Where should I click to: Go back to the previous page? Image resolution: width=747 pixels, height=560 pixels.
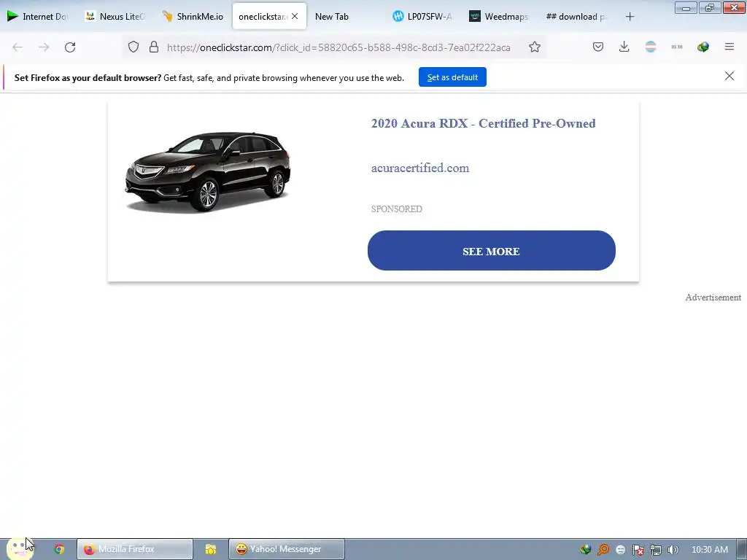pos(18,47)
